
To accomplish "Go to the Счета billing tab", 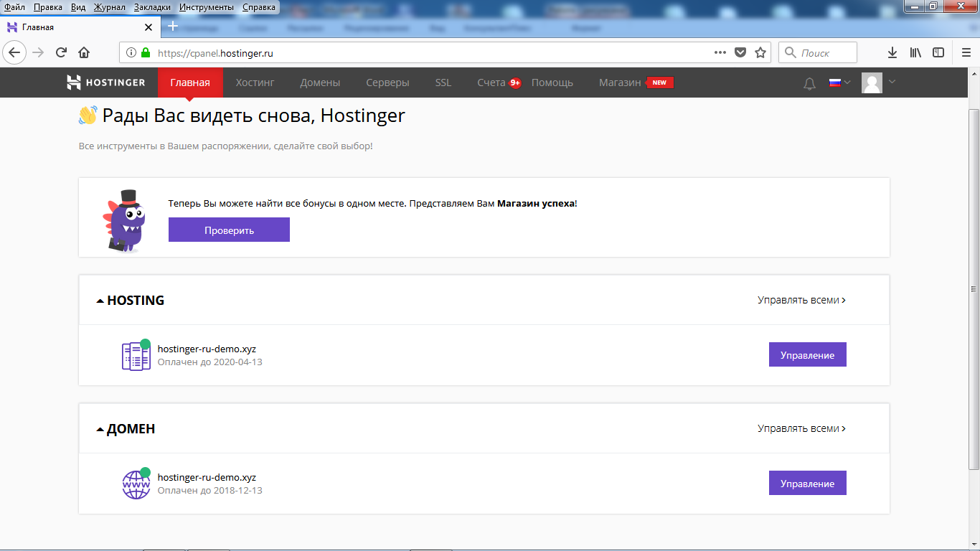I will (491, 83).
